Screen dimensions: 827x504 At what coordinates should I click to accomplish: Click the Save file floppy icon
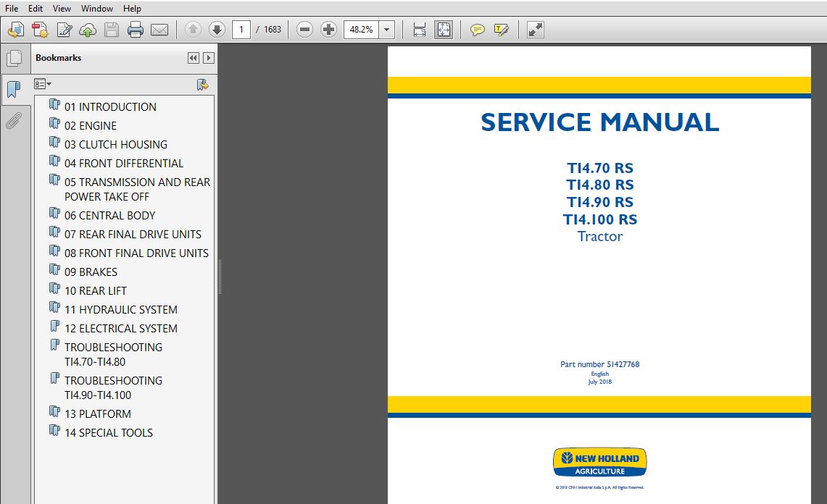[x=112, y=30]
